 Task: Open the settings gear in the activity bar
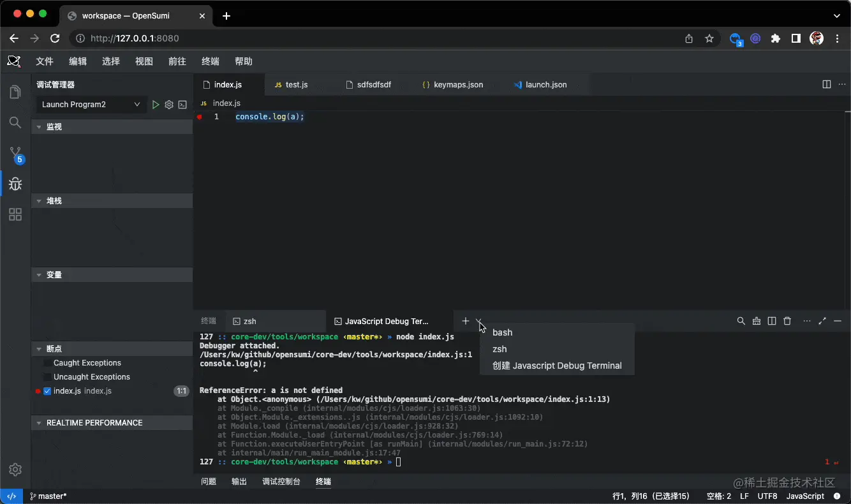click(15, 470)
